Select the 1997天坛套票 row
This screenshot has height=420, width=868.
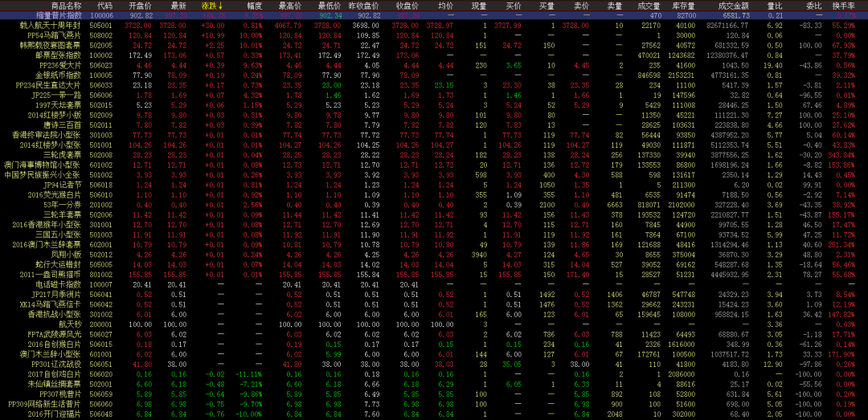[434, 105]
